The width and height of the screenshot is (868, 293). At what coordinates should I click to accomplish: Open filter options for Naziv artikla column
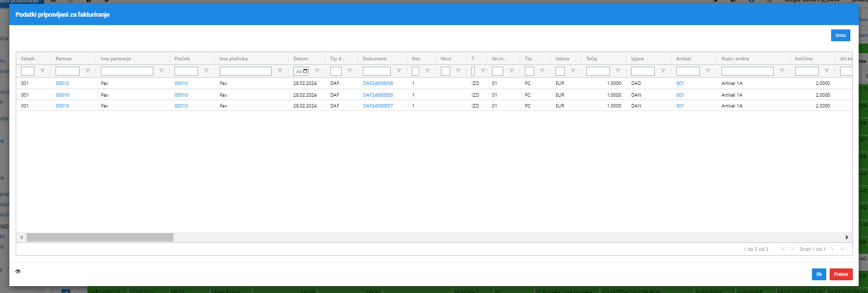pos(781,71)
